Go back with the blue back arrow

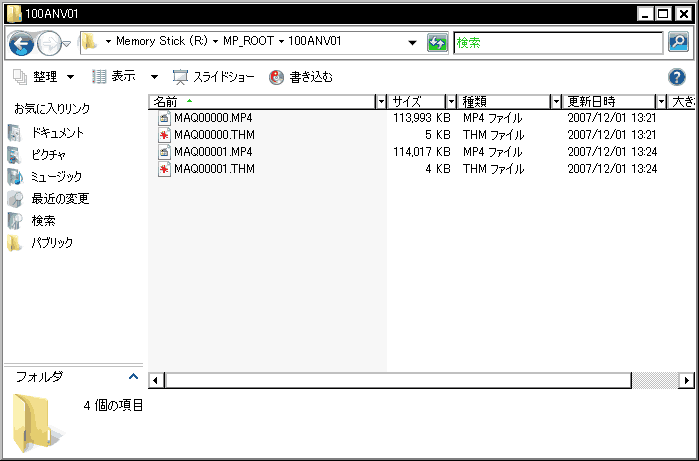21,44
